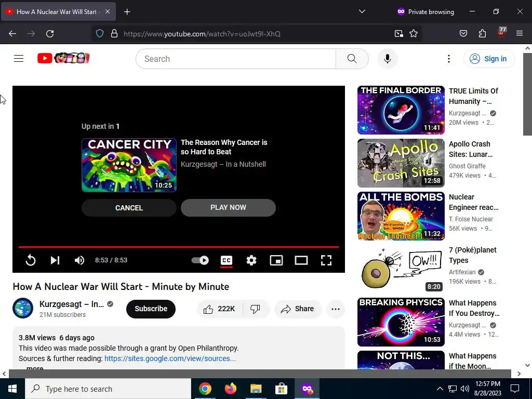Open the Windows Start menu

[x=12, y=389]
